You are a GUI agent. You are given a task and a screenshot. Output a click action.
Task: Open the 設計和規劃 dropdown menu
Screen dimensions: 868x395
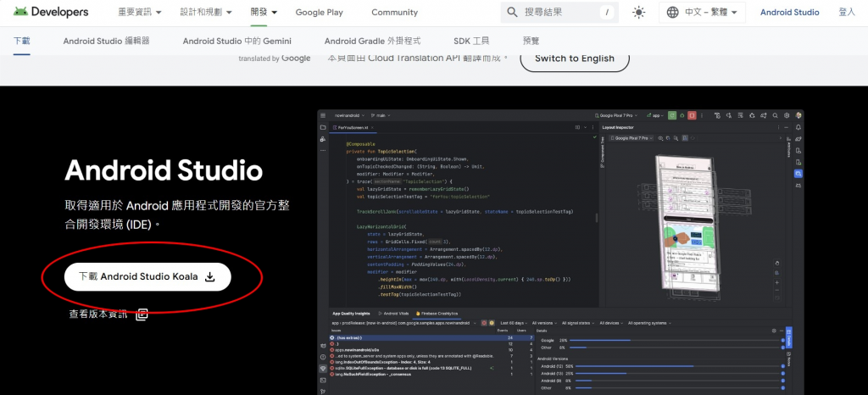(206, 12)
